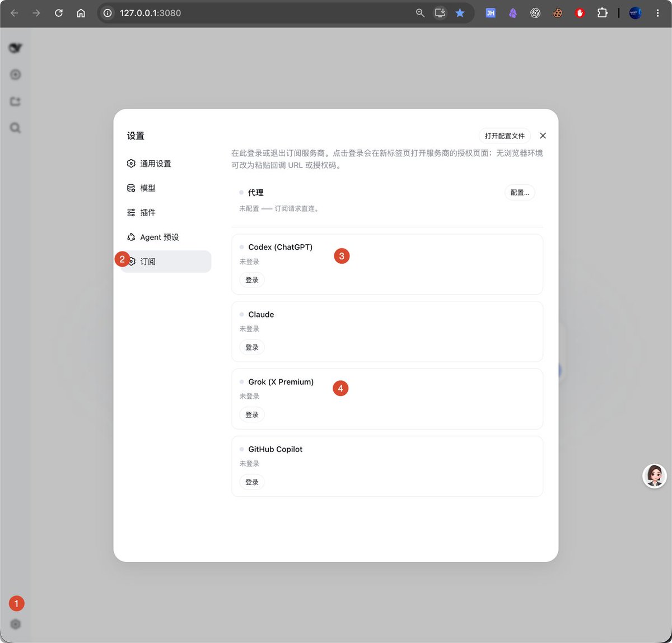Click the Claude provider title
Viewport: 672px width, 643px height.
(x=261, y=314)
